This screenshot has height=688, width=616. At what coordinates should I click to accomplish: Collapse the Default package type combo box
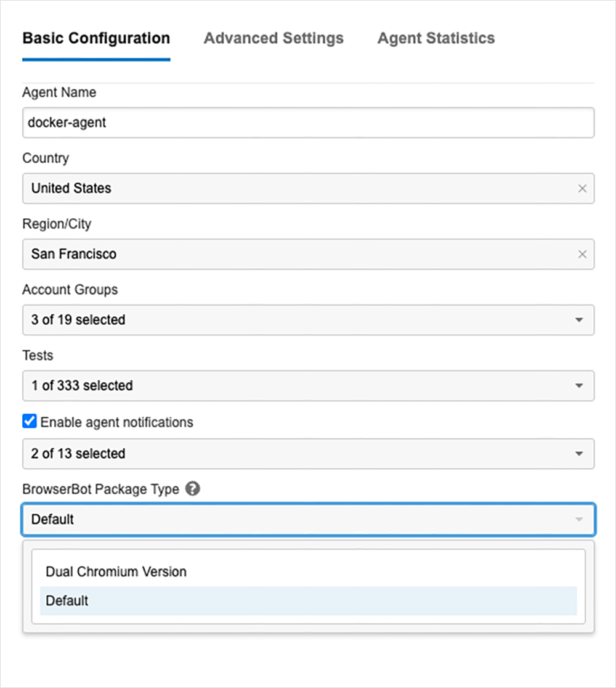point(296,520)
